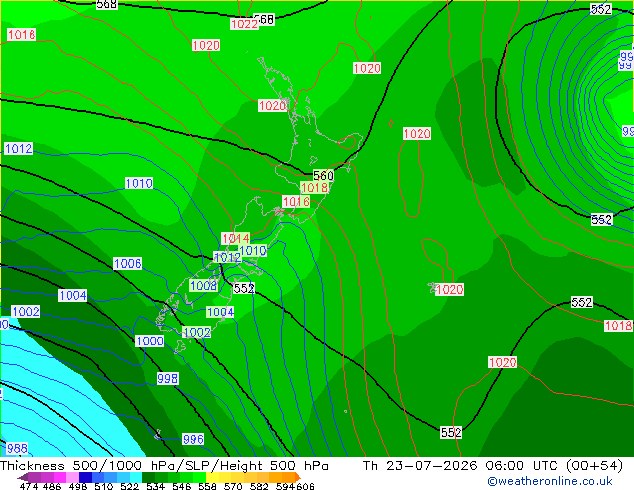Click the 1016 label below the central 1018
Screen dimensions: 634x490
coord(296,202)
